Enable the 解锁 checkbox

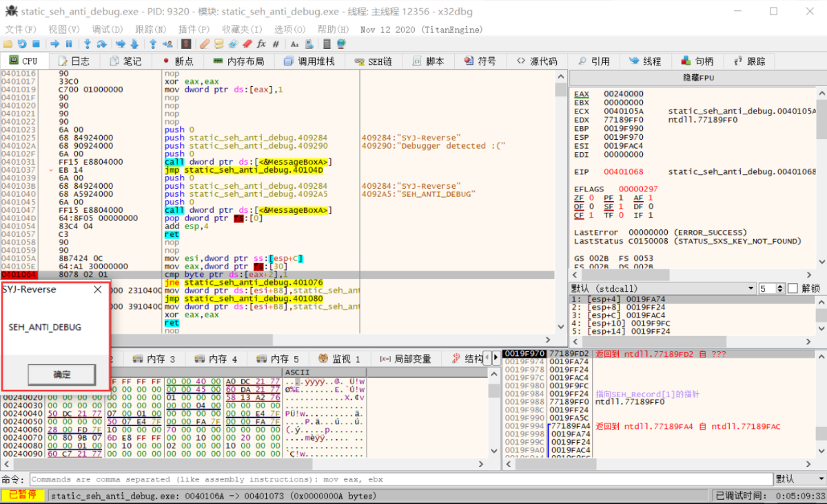[x=793, y=288]
